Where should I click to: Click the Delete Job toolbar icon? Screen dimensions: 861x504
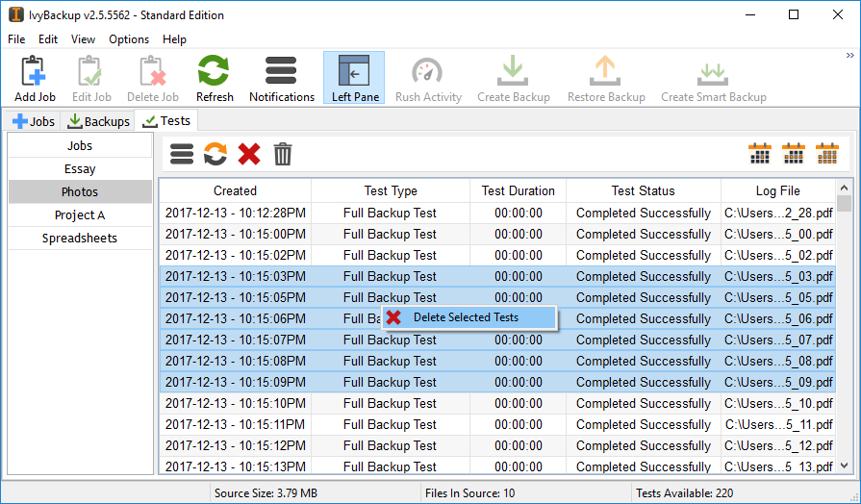[153, 78]
